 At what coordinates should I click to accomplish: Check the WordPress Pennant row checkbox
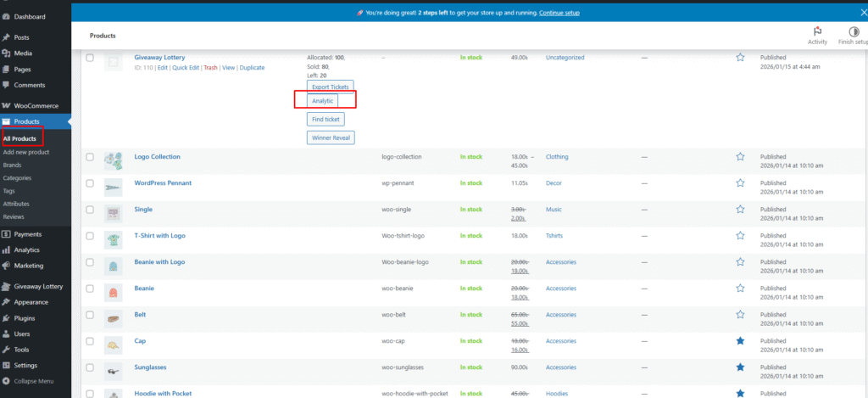[x=90, y=183]
